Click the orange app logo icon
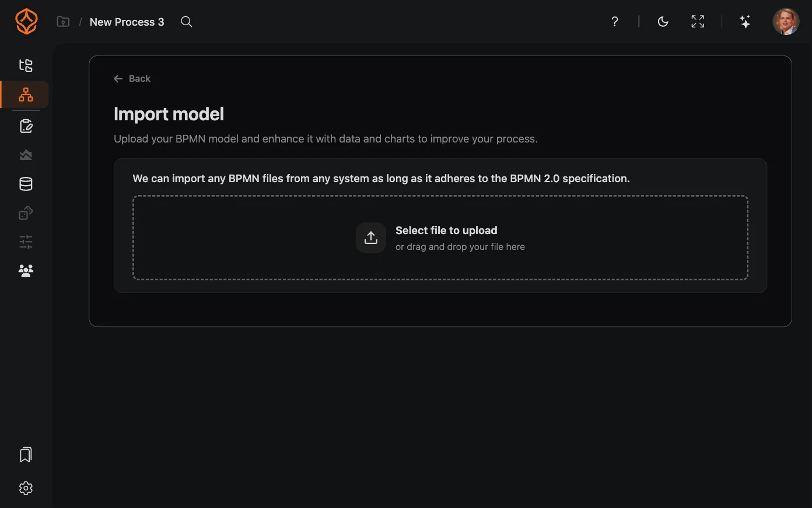The image size is (812, 508). point(26,22)
